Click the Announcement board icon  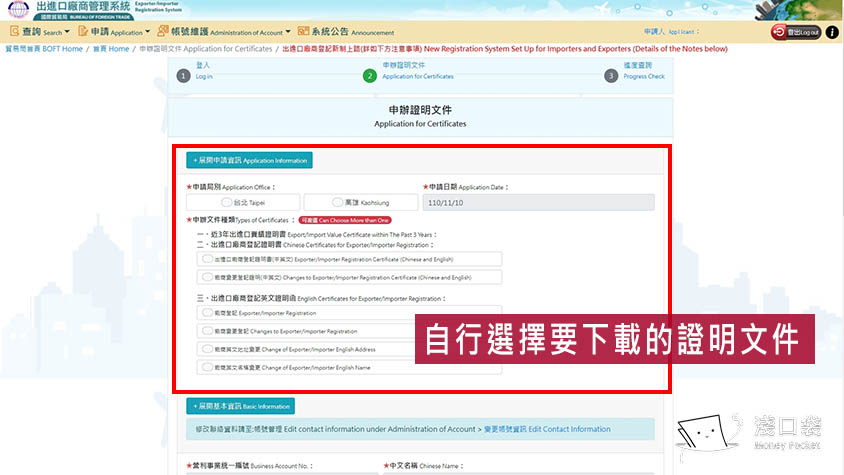point(304,31)
